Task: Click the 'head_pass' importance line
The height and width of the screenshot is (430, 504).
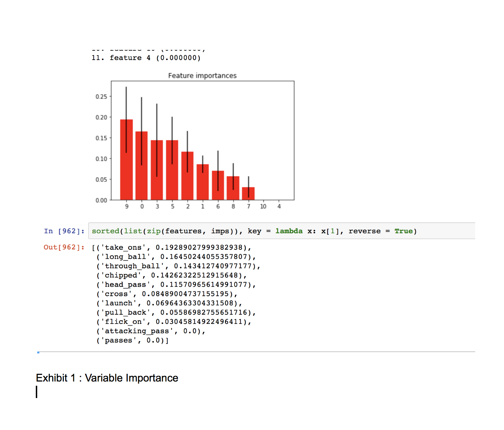Action: 176,285
